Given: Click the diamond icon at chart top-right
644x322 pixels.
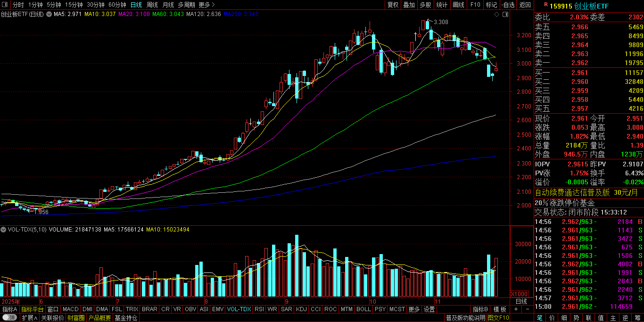Looking at the screenshot, I should click(496, 15).
